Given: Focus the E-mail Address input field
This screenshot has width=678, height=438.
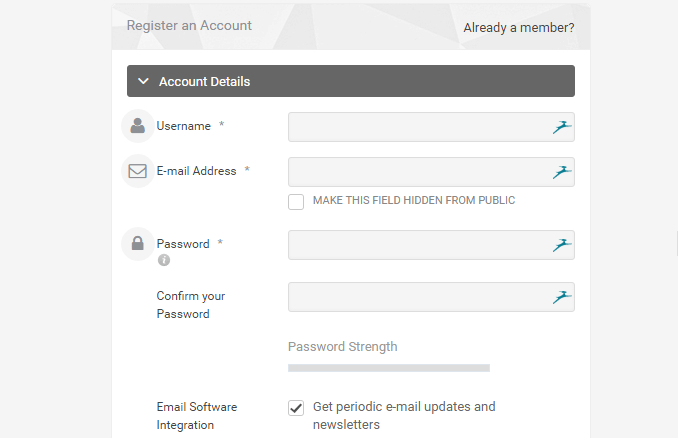Looking at the screenshot, I should [431, 172].
